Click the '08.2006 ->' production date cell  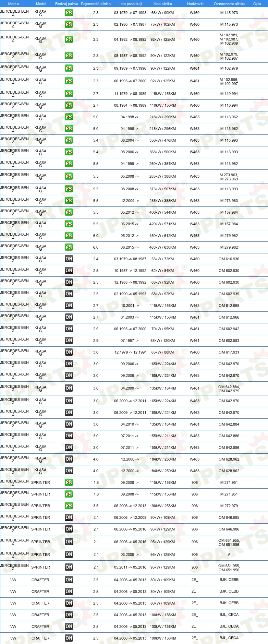pyautogui.click(x=130, y=152)
